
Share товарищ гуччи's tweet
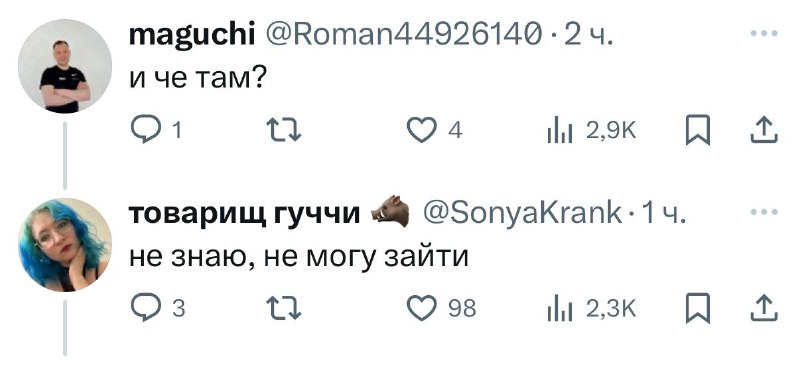point(764,308)
